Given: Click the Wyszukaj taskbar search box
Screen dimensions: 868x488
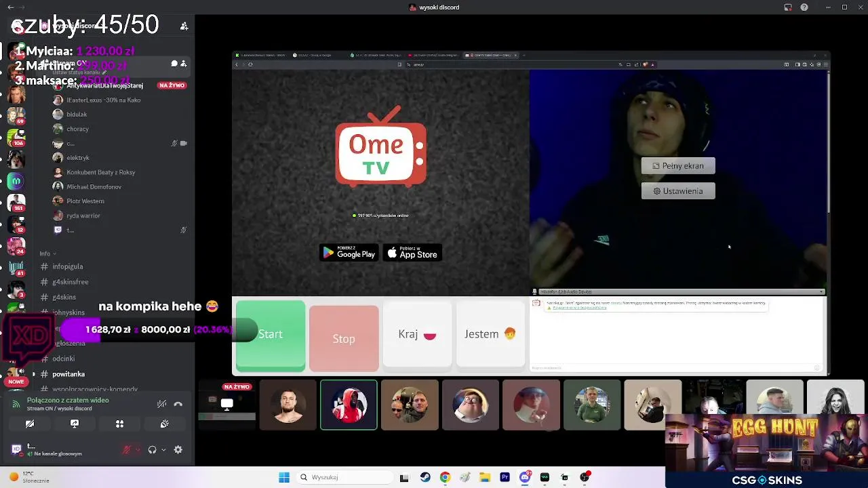Looking at the screenshot, I should [x=343, y=477].
